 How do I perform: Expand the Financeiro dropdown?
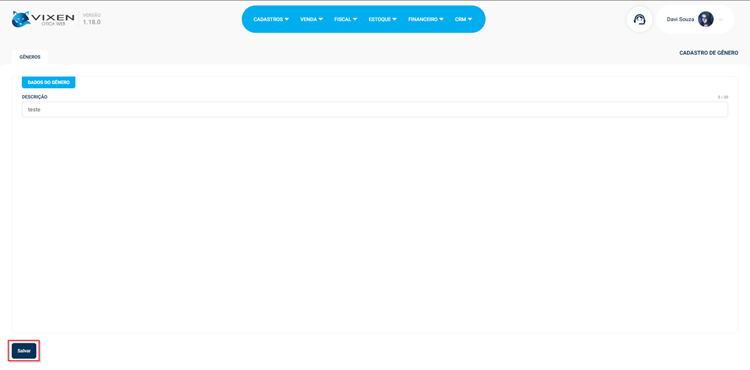426,20
